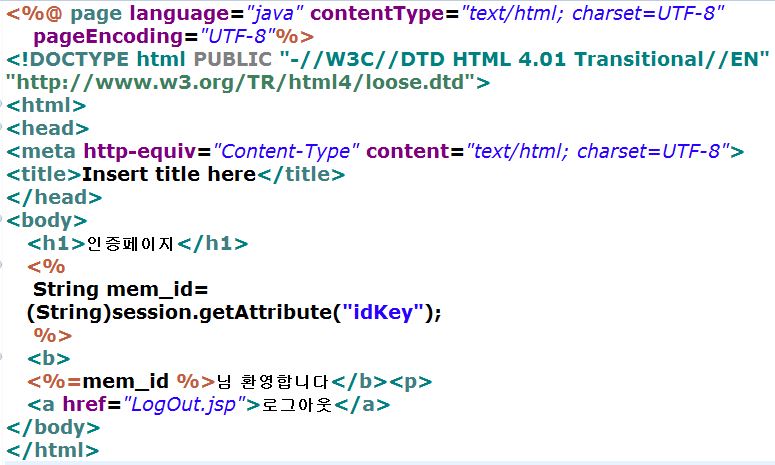Image resolution: width=775 pixels, height=465 pixels.
Task: Click the http-equiv attribute in the meta tag
Action: coord(140,151)
